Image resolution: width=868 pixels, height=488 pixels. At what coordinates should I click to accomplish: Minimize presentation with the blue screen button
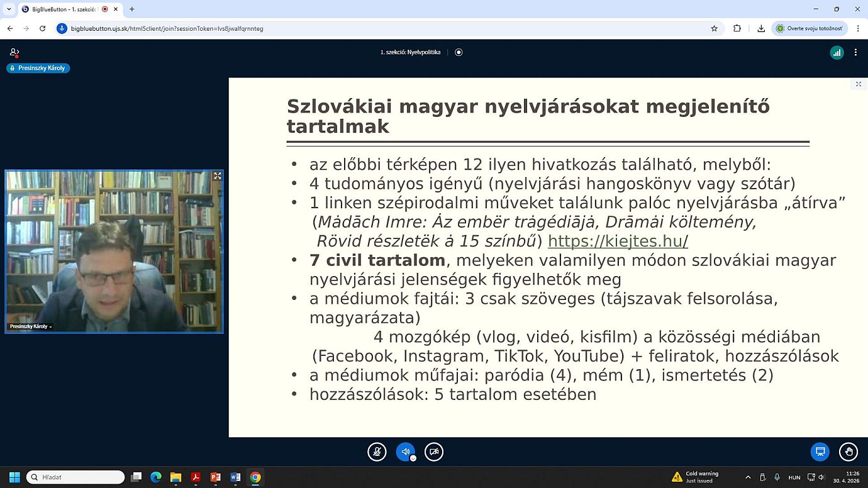point(820,452)
